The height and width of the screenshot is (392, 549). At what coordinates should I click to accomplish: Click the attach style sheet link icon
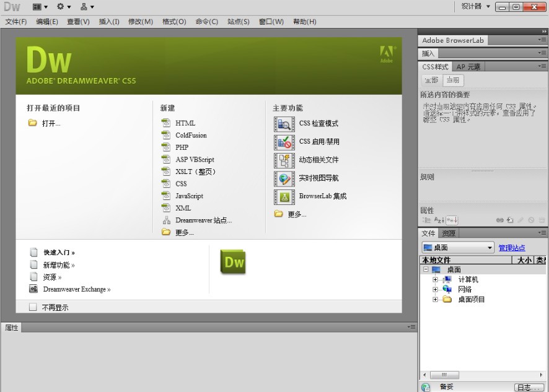[500, 220]
